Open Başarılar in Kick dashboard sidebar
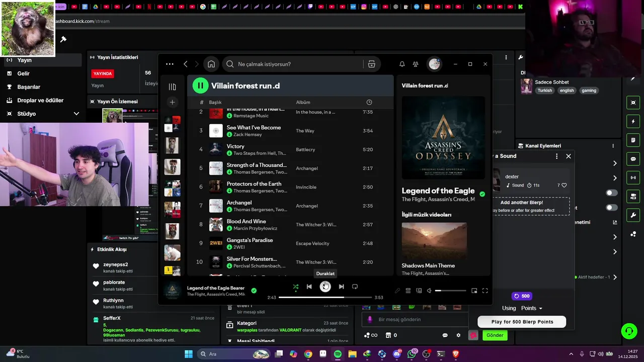Image resolution: width=644 pixels, height=362 pixels. click(29, 87)
